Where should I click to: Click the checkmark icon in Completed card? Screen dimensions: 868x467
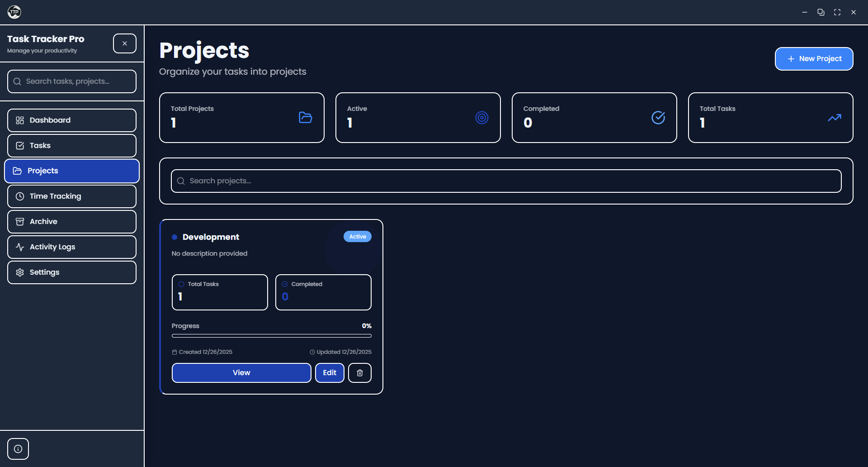click(x=658, y=118)
